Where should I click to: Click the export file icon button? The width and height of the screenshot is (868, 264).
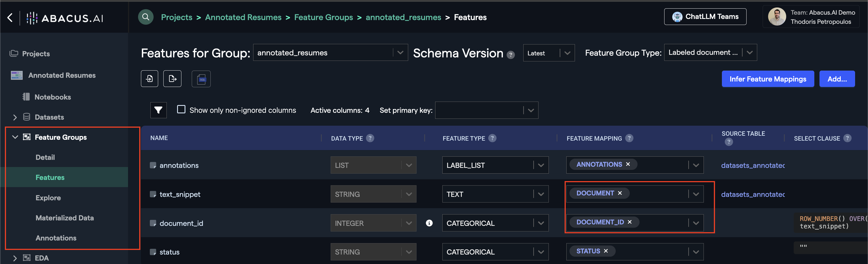pyautogui.click(x=172, y=79)
